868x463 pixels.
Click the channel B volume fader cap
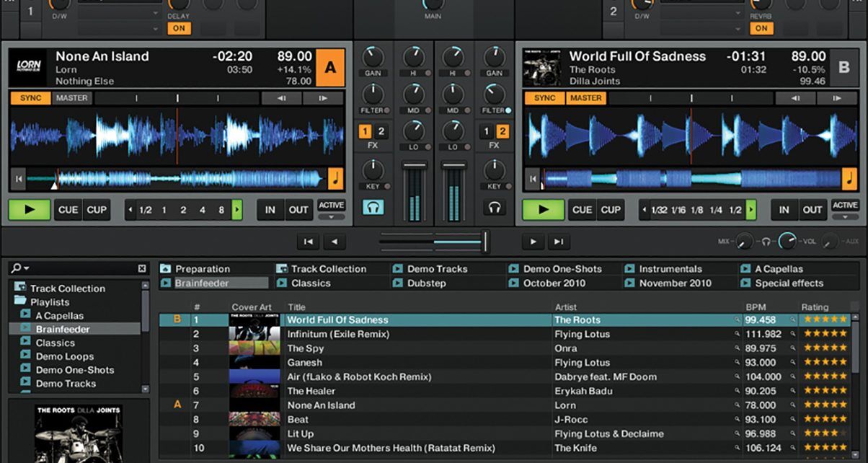(453, 165)
